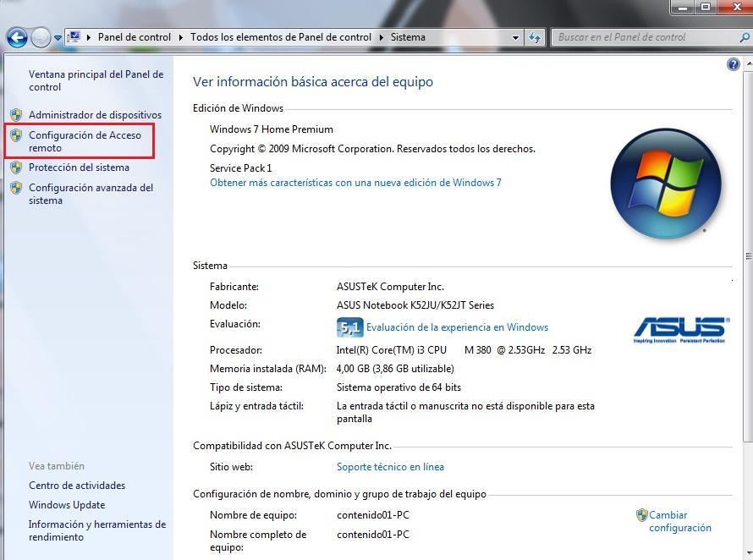Expand the address bar previous locations dropdown
Image resolution: width=753 pixels, height=560 pixels.
pyautogui.click(x=516, y=38)
